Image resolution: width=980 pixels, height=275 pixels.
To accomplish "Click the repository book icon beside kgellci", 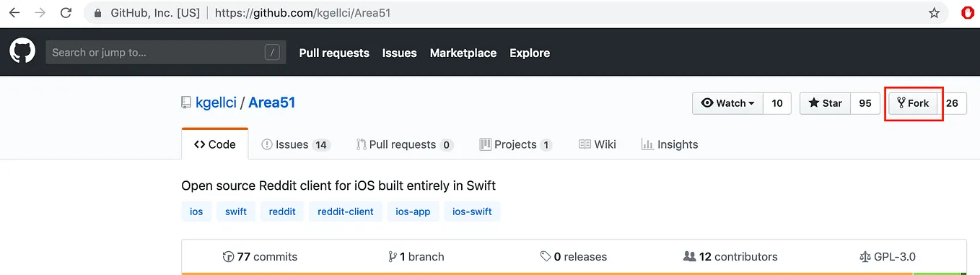I will click(x=186, y=103).
